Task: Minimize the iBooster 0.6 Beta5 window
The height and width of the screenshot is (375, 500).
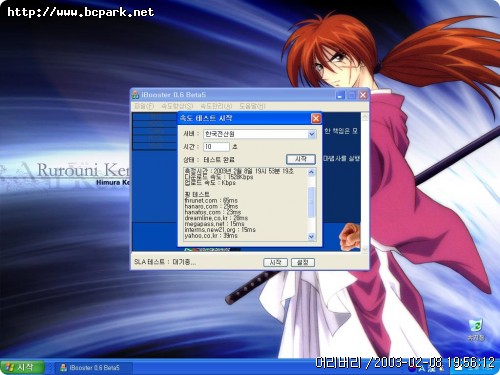Action: coord(340,95)
